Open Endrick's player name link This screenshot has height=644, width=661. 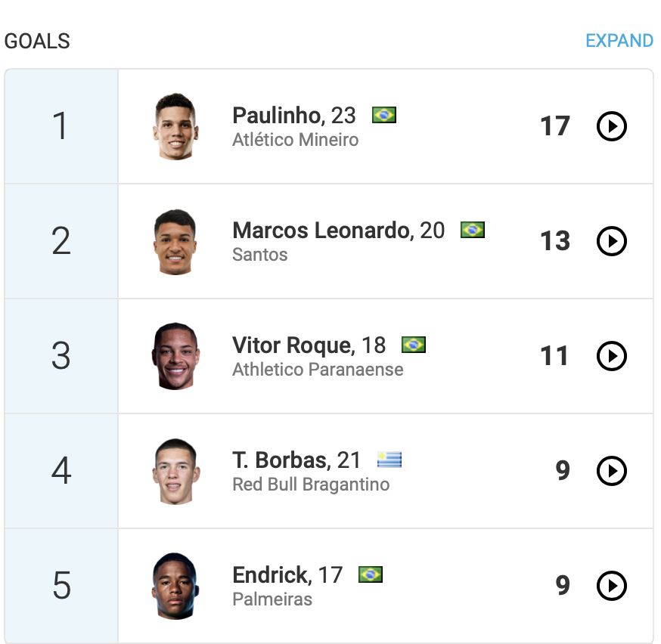[270, 575]
